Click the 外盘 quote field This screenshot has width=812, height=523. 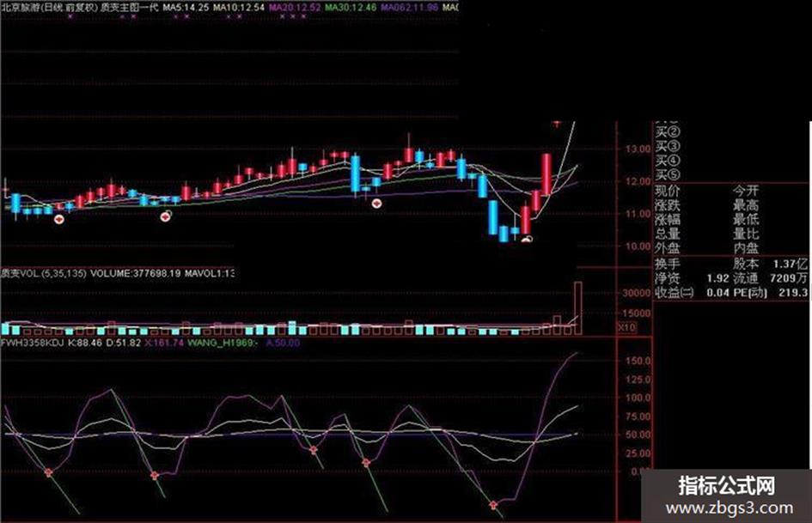tap(668, 248)
